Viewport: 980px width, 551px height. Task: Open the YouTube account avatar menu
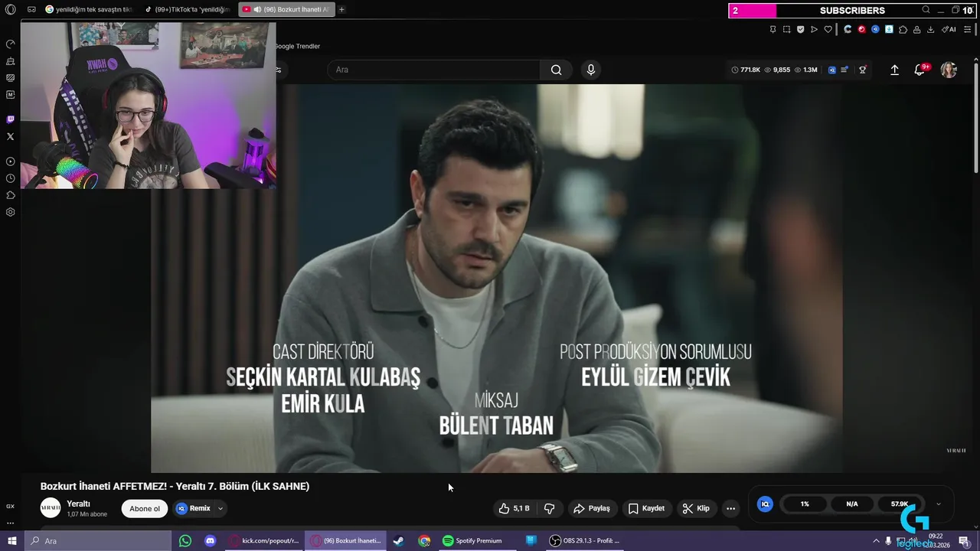[x=949, y=70]
